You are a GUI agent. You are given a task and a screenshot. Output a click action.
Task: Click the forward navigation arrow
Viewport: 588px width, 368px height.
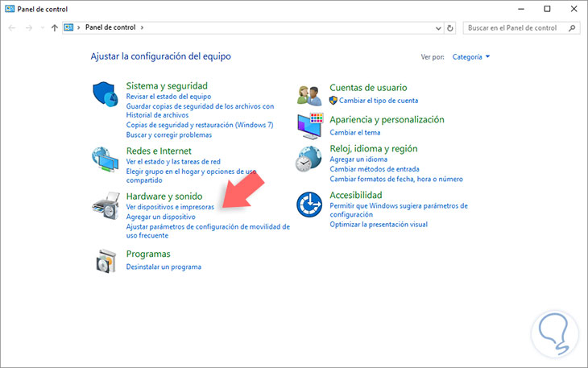pyautogui.click(x=29, y=27)
